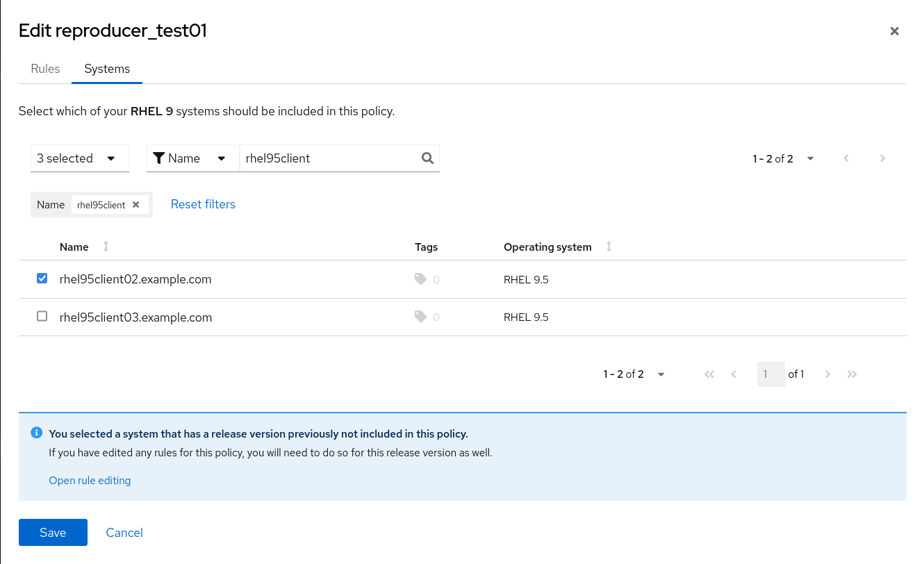Click tag icon for rhel95client03
Viewport: 924px width, 564px height.
coord(420,317)
